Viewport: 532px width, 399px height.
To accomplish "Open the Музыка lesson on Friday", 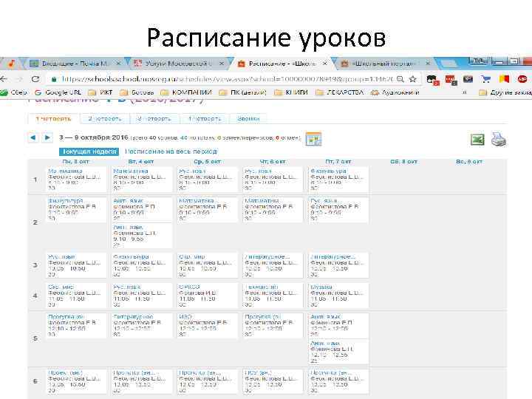I will point(321,287).
